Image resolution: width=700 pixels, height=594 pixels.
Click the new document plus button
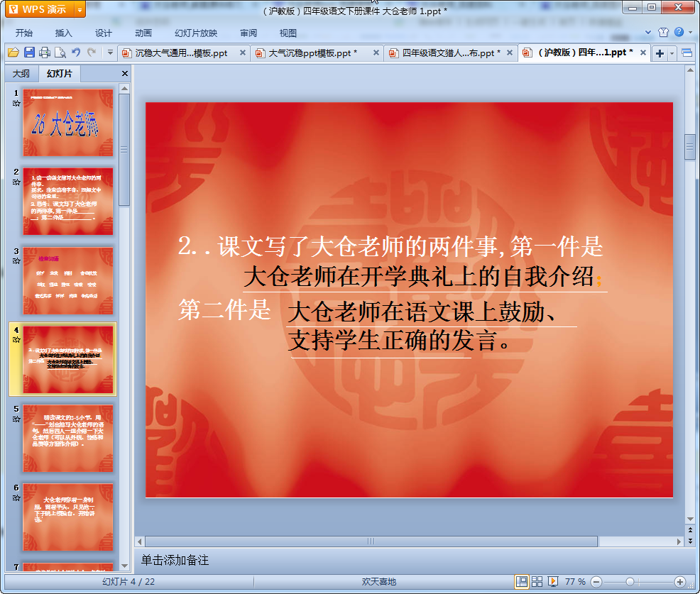click(660, 53)
